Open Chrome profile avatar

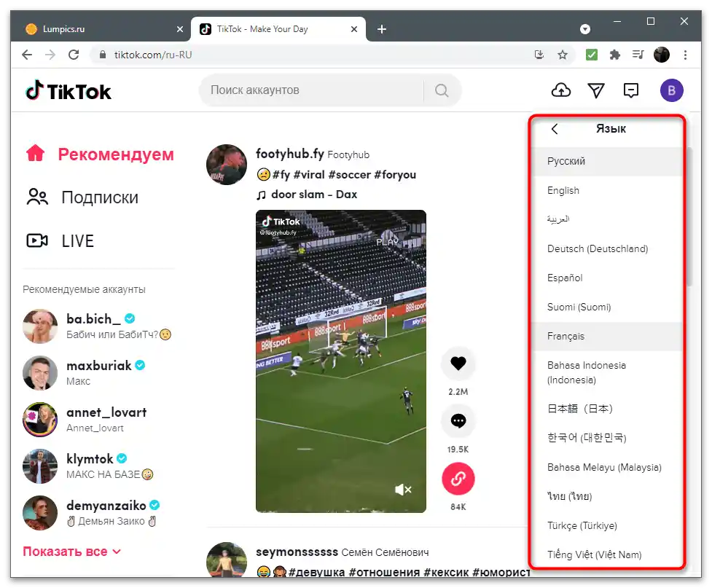662,55
